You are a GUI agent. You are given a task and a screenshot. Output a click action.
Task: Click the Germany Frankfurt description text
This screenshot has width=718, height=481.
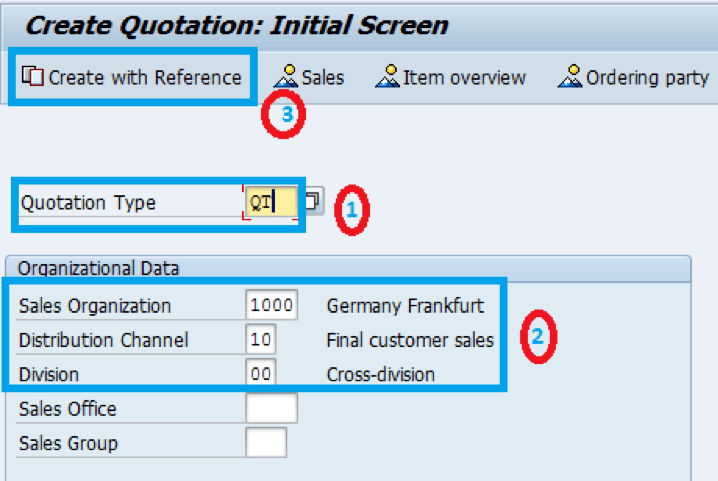click(x=405, y=306)
